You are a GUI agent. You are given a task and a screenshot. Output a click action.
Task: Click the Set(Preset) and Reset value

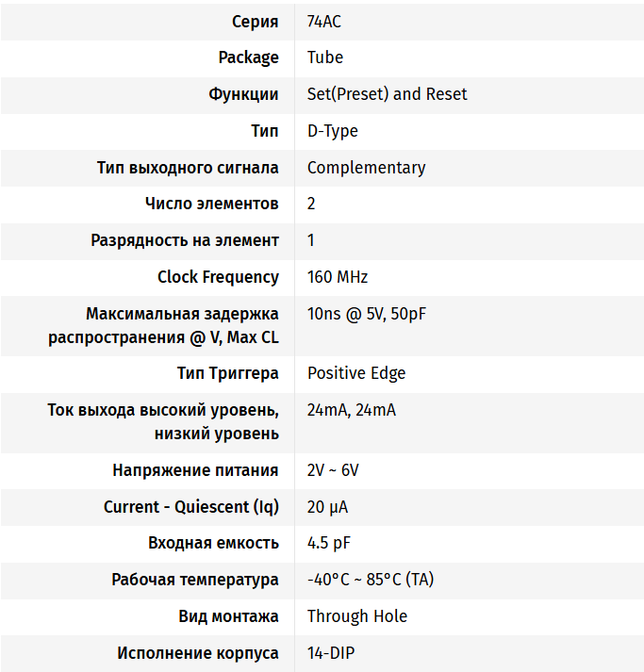pos(387,94)
